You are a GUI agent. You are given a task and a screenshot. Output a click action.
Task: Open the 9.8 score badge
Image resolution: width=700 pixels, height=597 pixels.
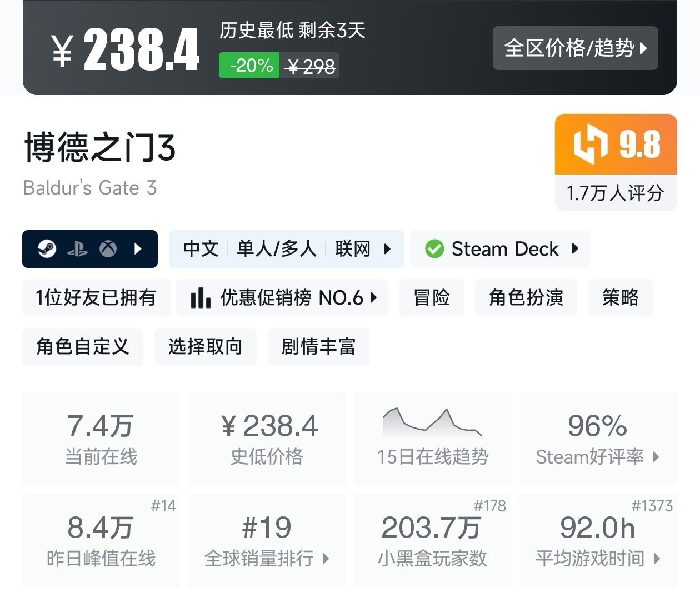click(616, 145)
